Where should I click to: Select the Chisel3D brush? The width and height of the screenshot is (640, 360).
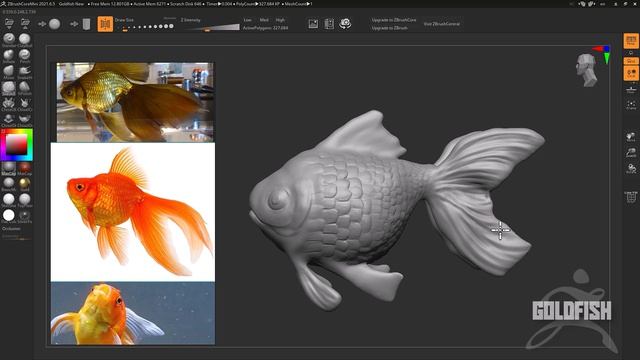tap(9, 104)
